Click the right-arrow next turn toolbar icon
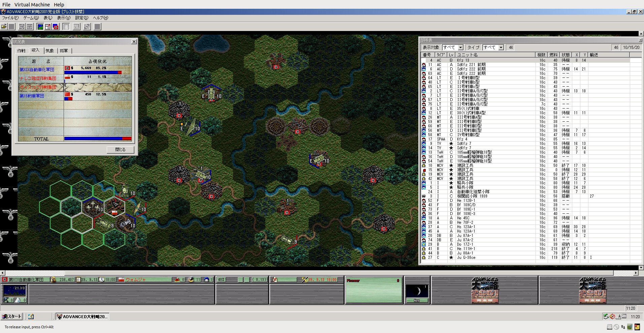The image size is (644, 333). coord(22,27)
